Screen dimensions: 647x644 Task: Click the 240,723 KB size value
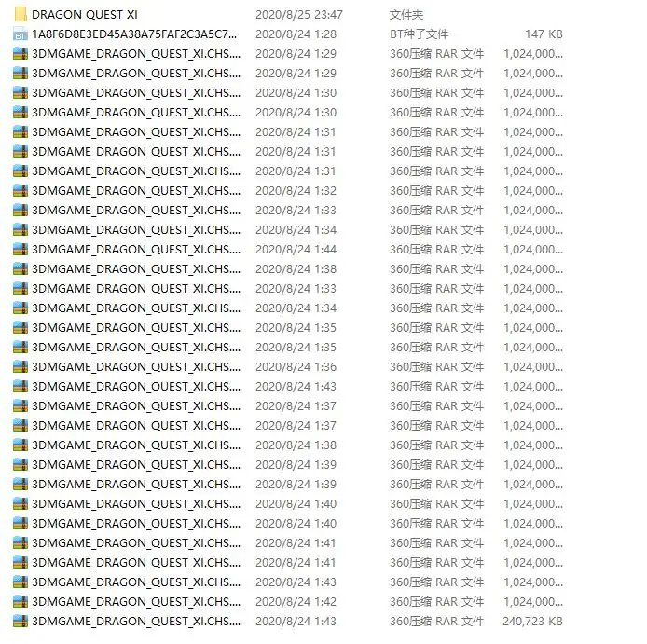(532, 622)
